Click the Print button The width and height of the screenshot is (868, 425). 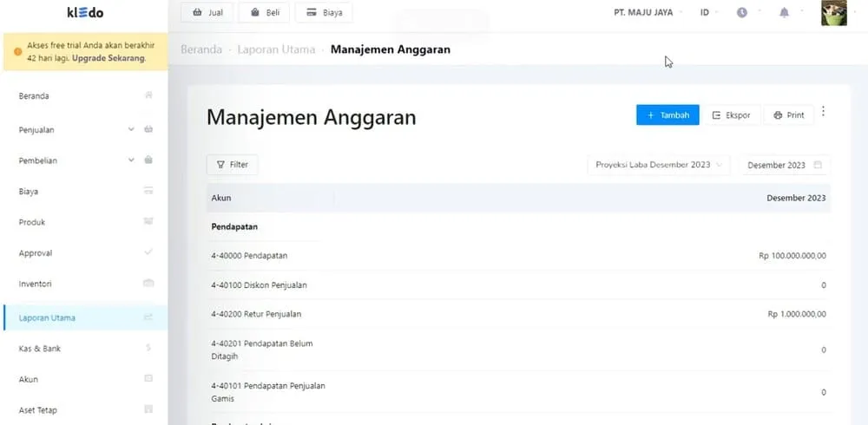tap(789, 115)
